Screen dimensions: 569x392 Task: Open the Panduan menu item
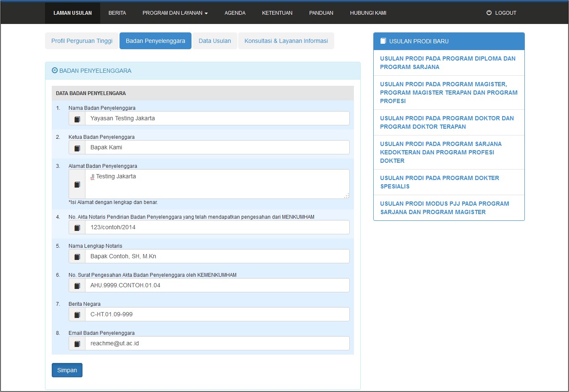tap(321, 13)
